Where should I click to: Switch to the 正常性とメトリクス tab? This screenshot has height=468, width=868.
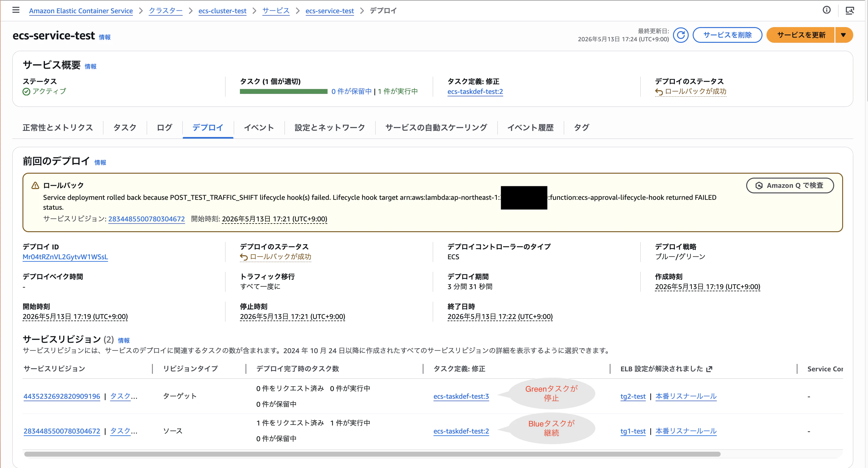tap(58, 127)
